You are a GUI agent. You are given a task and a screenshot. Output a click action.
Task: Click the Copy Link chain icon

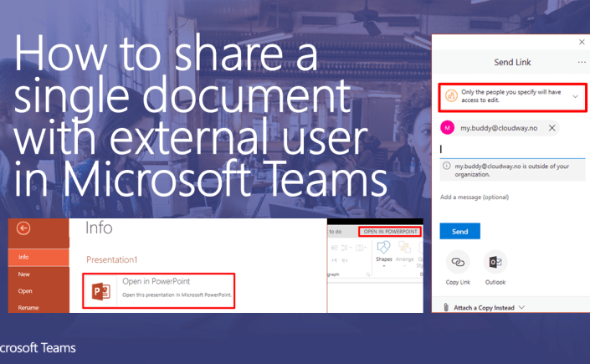pos(458,263)
